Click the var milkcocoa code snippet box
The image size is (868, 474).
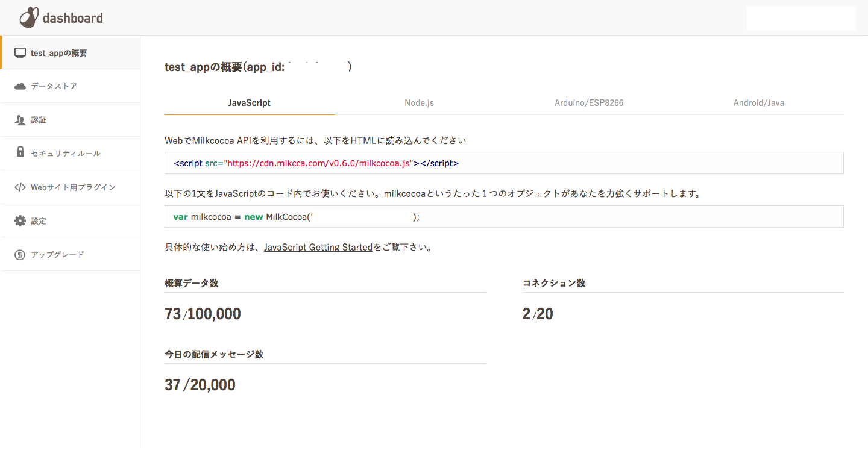pos(504,217)
